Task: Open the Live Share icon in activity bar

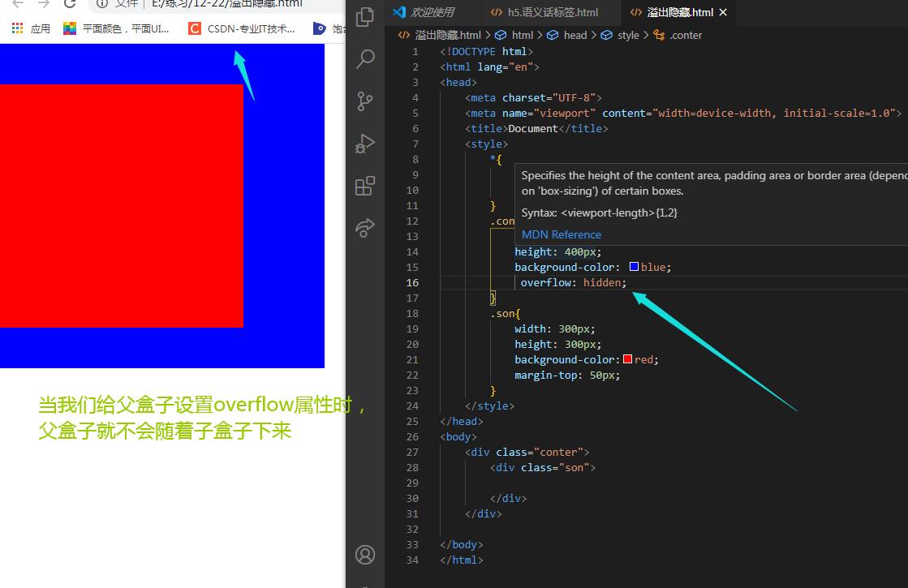Action: (x=365, y=228)
